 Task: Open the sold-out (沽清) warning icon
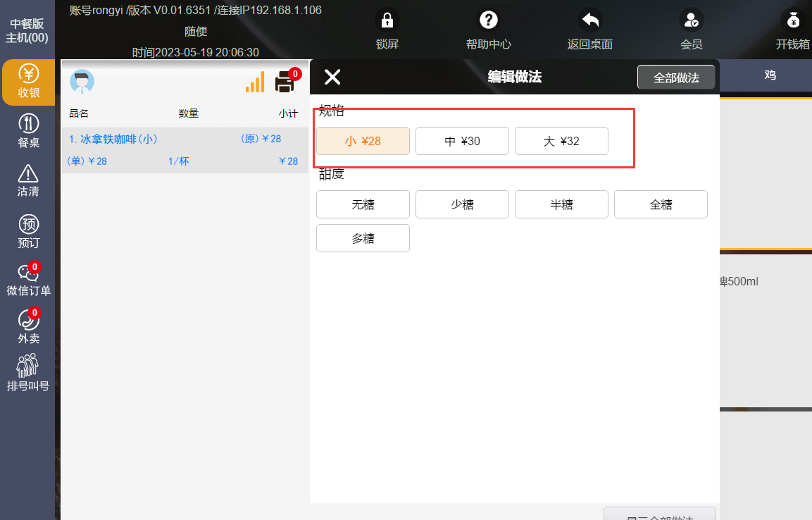click(x=28, y=173)
